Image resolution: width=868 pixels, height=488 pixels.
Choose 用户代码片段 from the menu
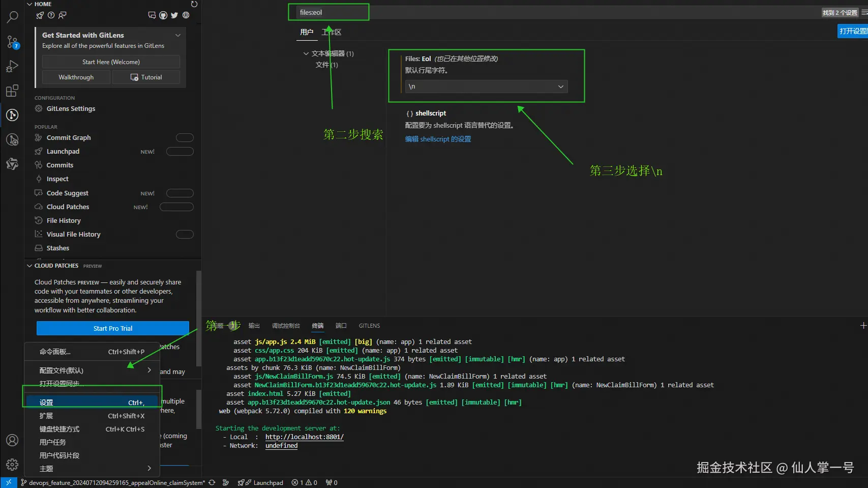pos(92,455)
